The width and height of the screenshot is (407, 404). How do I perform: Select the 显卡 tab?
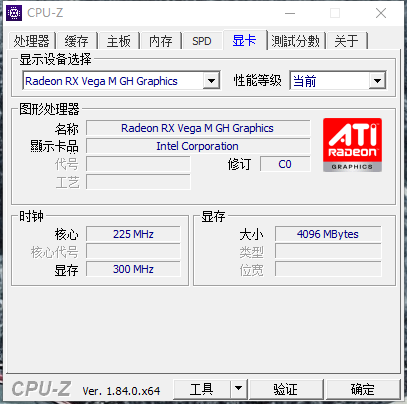point(244,40)
